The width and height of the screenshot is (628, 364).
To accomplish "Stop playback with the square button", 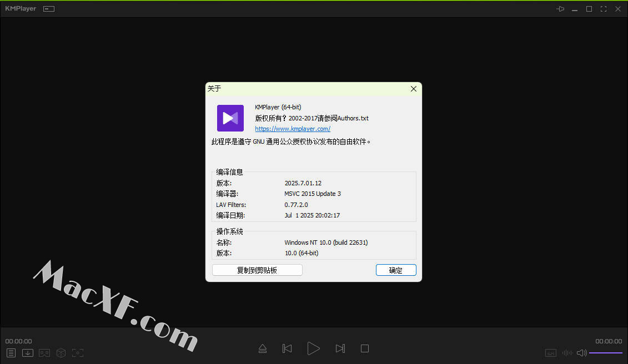I will [364, 349].
